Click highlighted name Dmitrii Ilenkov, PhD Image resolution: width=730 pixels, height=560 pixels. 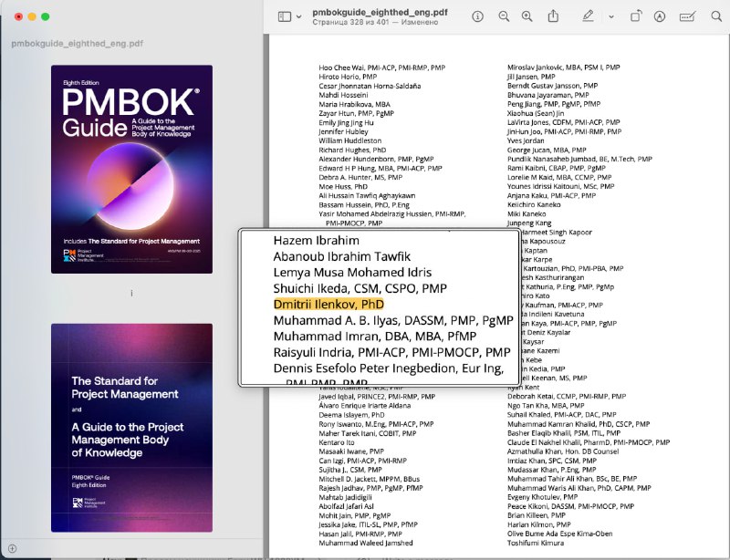[x=328, y=304]
